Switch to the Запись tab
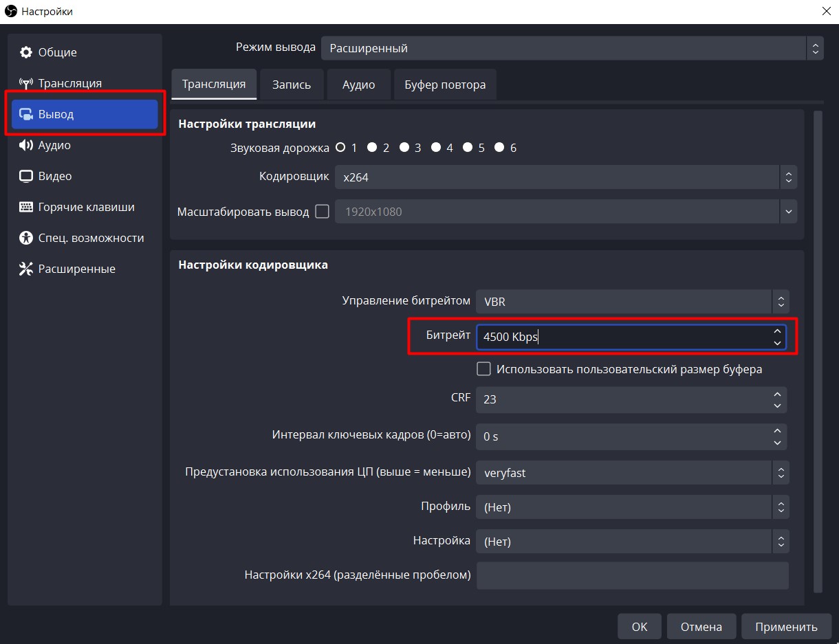 292,85
